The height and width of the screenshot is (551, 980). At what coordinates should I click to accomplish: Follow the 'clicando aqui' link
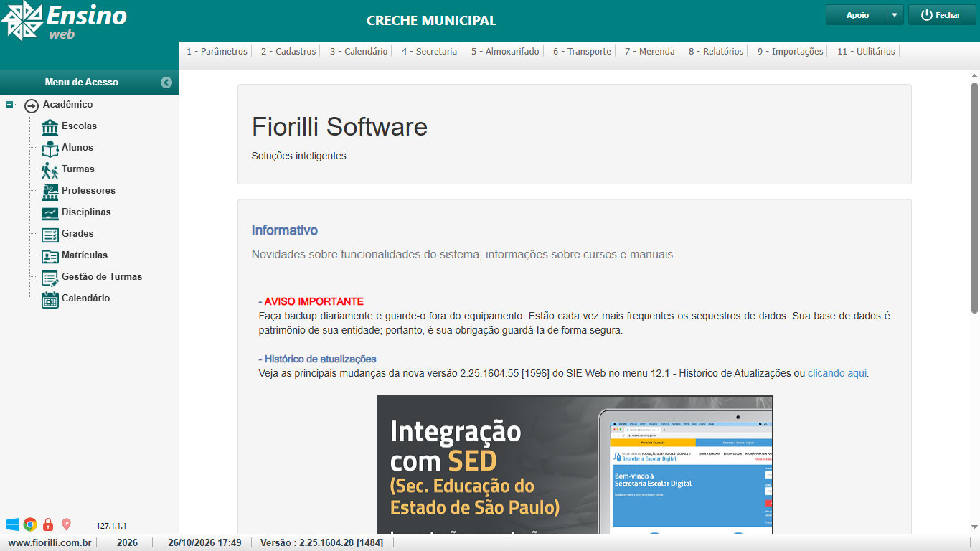pos(837,373)
